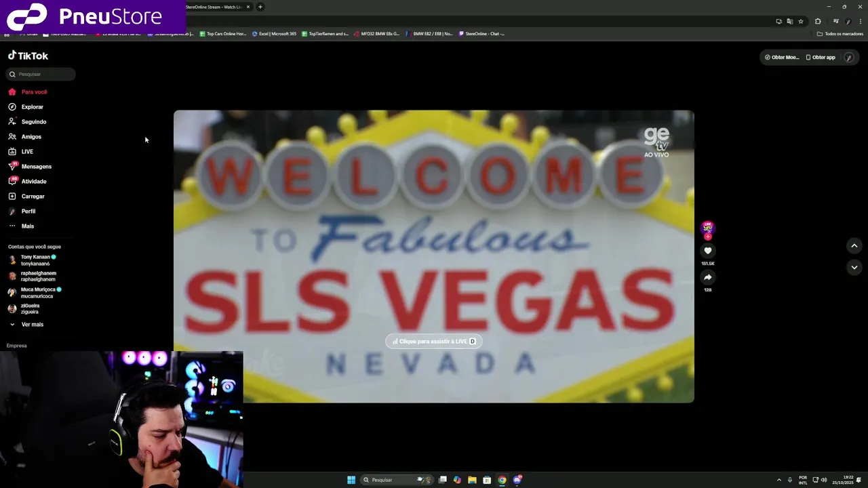The height and width of the screenshot is (488, 868).
Task: Open Mensagens inbox
Action: tap(30, 167)
